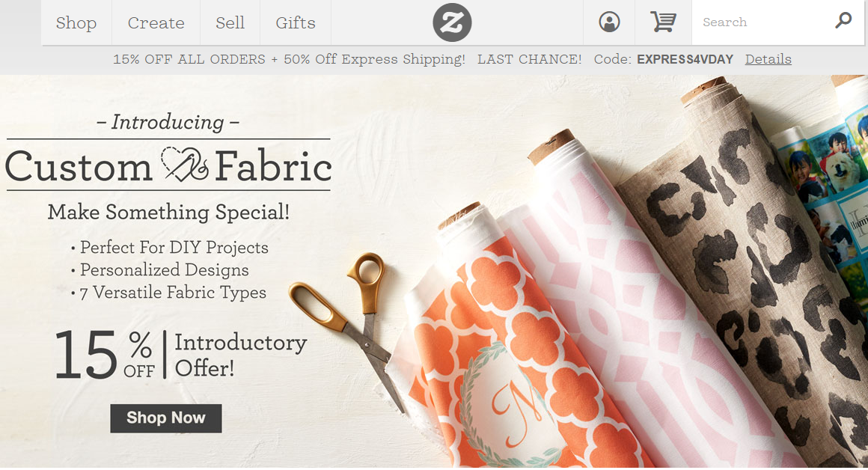Open the Create menu

click(156, 22)
